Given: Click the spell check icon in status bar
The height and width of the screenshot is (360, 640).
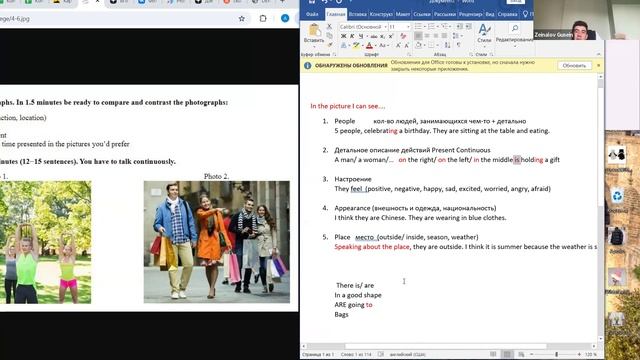Looking at the screenshot, I should pos(381,354).
